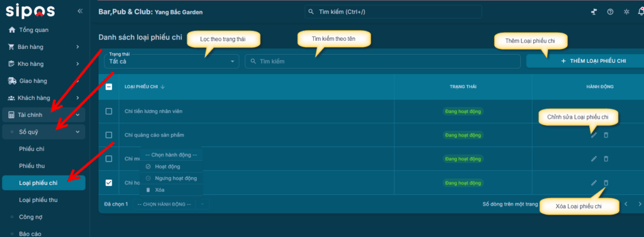Click Đang hoạt động badge in the checked row
Viewport: 644px width, 237px height.
point(464,183)
